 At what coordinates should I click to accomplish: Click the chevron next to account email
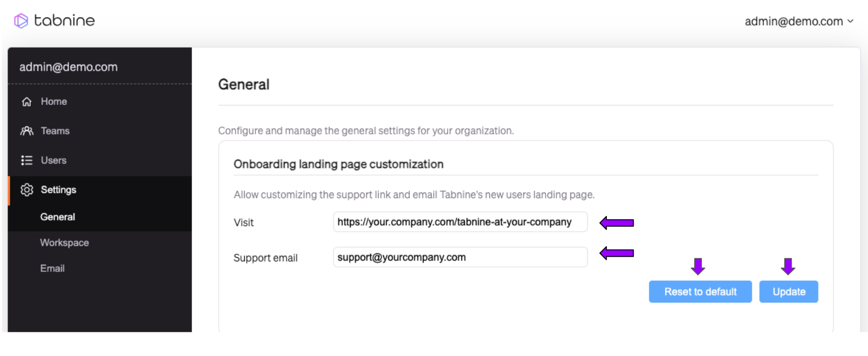[x=850, y=21]
